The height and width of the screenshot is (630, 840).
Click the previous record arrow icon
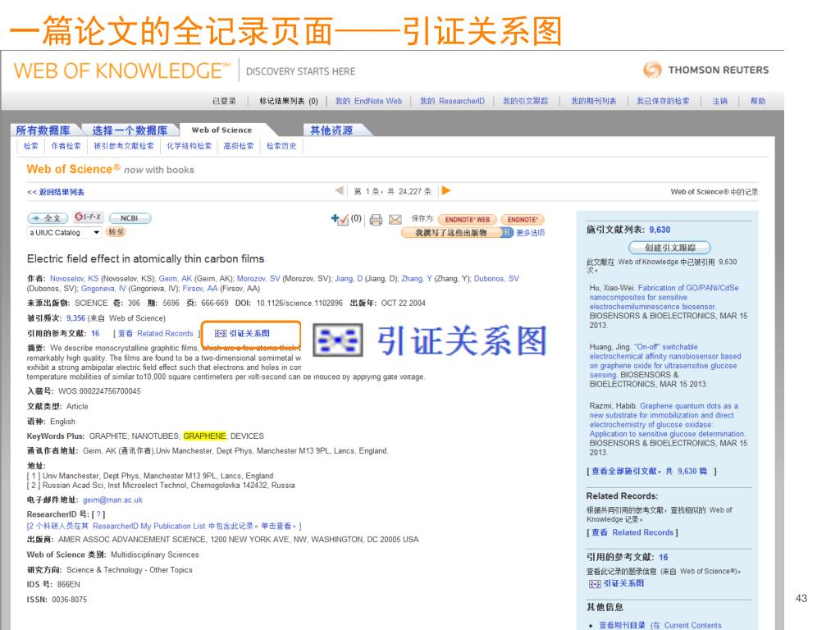pyautogui.click(x=339, y=190)
